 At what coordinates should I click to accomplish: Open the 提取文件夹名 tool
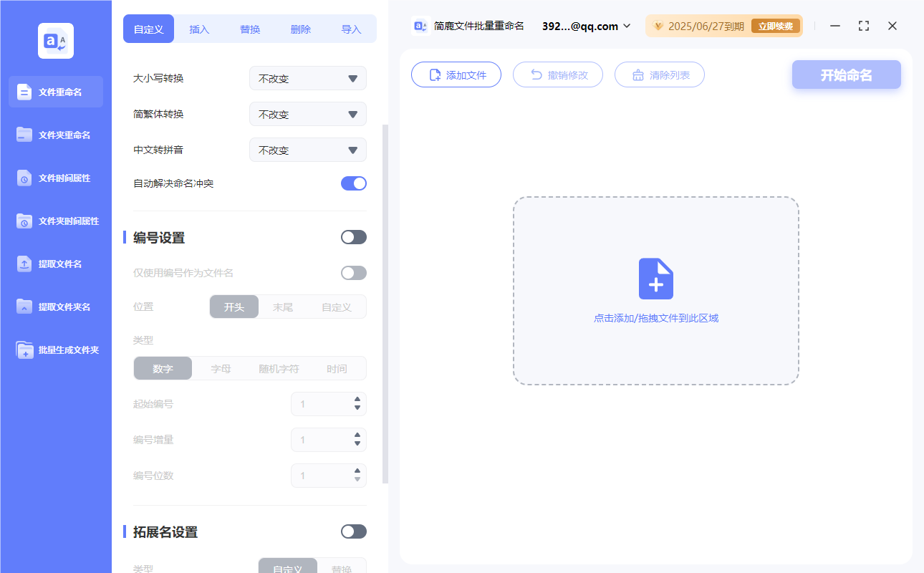tap(55, 307)
